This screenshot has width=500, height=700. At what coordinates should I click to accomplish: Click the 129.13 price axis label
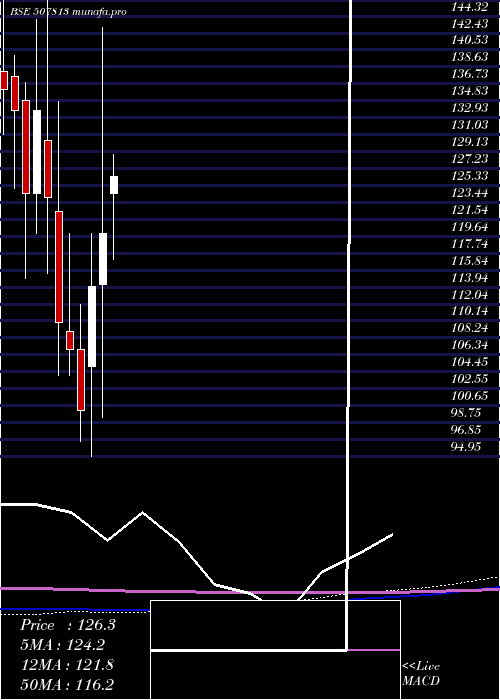[470, 142]
